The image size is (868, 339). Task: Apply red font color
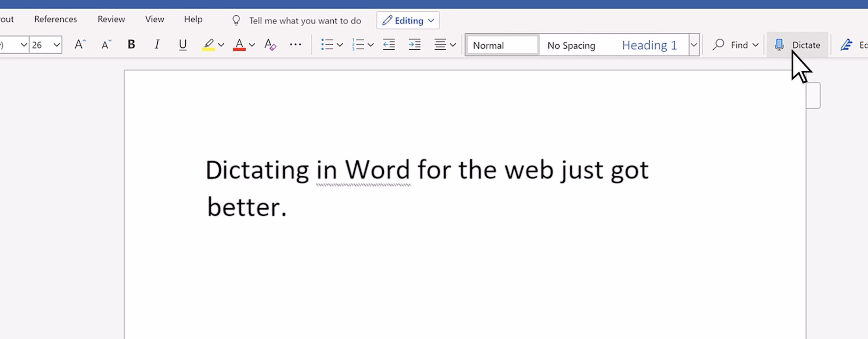click(239, 45)
